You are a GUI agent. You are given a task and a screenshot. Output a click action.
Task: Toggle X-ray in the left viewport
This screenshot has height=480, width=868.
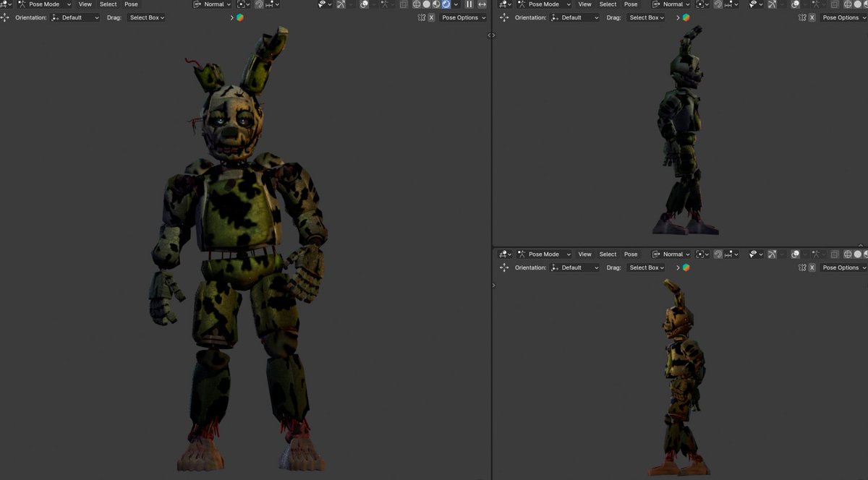[x=403, y=4]
